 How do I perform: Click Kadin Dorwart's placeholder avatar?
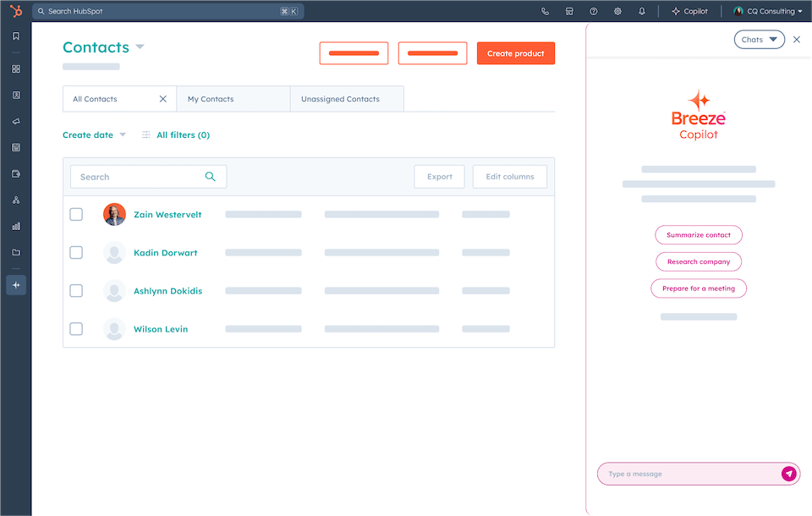click(x=114, y=253)
